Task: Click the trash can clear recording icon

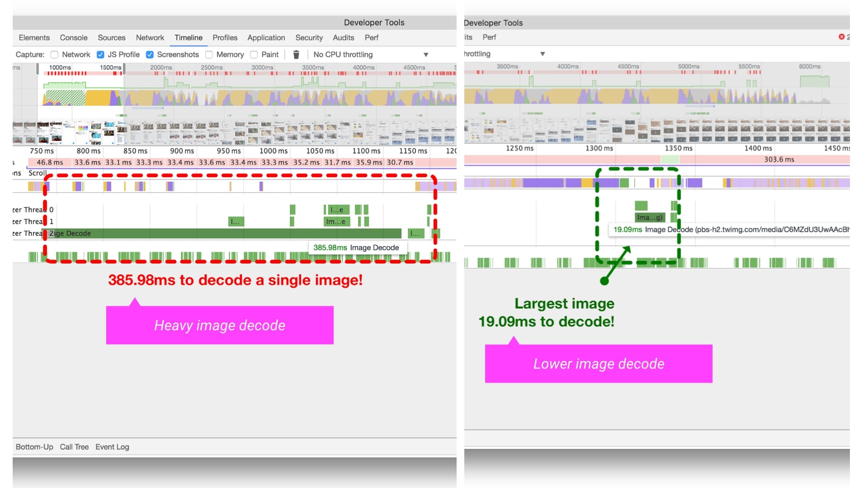Action: [296, 55]
